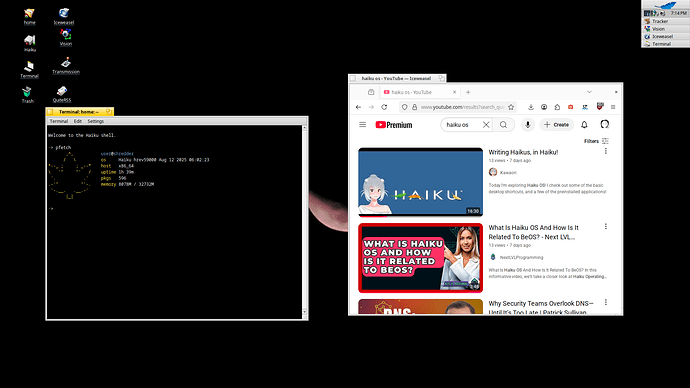Click the Iceweasel forward arrow
The height and width of the screenshot is (388, 690).
click(371, 107)
